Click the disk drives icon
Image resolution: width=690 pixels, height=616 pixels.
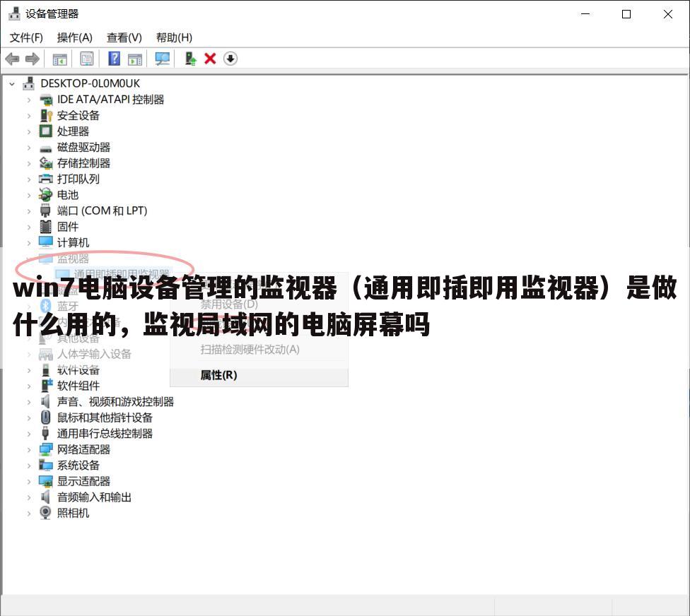(x=46, y=148)
